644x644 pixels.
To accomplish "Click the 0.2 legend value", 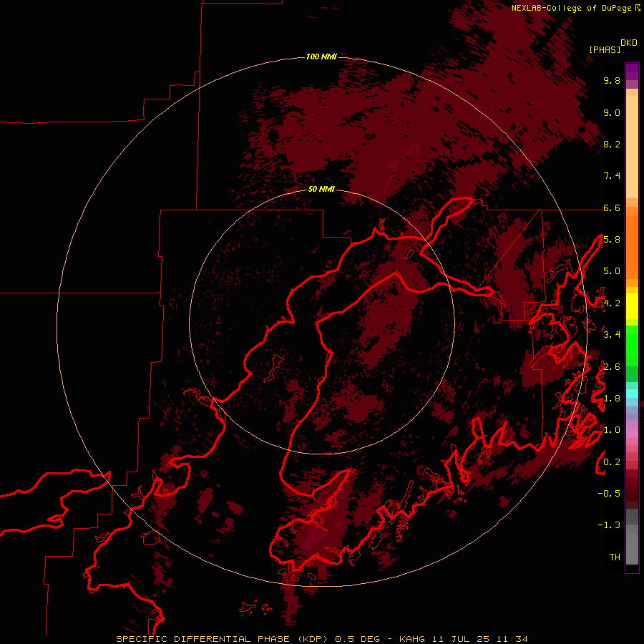I will click(612, 462).
